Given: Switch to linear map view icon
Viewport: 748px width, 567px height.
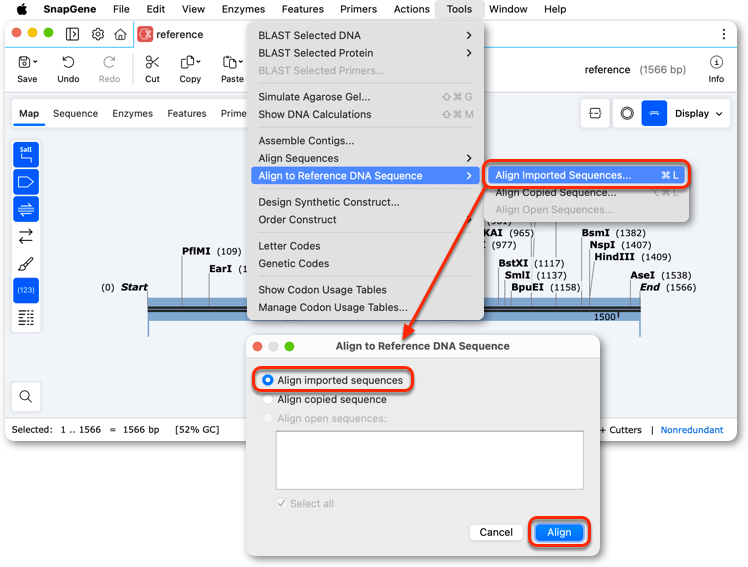Looking at the screenshot, I should click(654, 113).
